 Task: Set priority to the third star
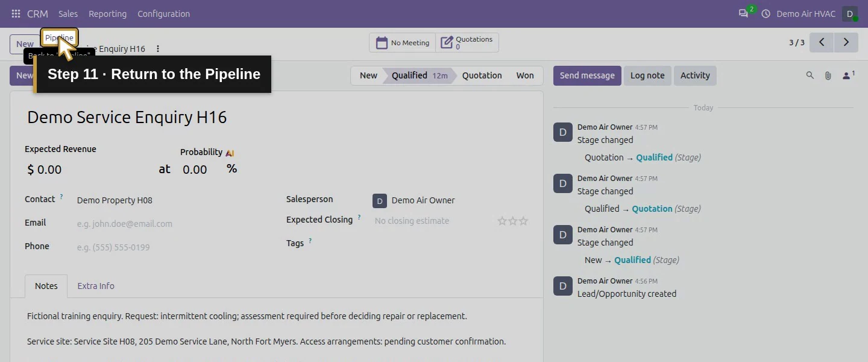[524, 221]
